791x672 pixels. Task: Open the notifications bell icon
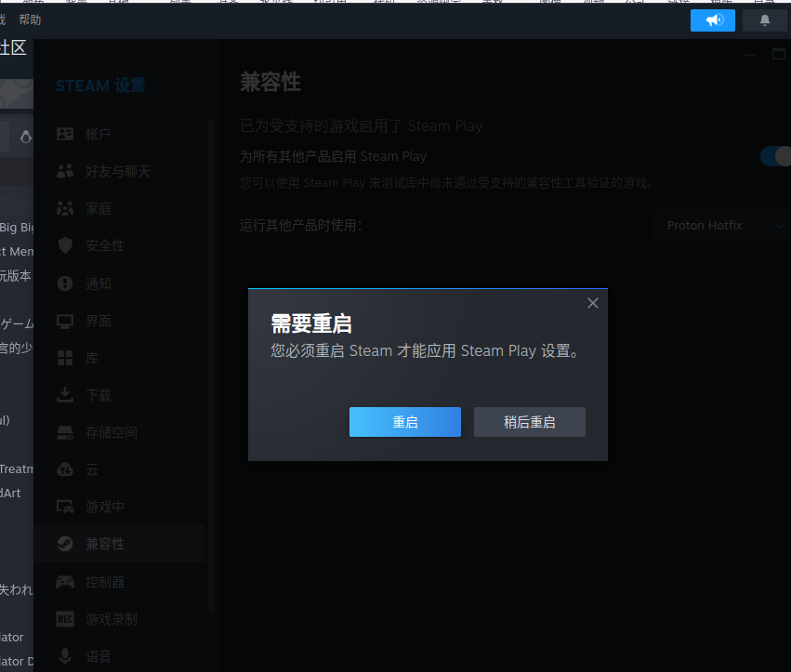click(x=764, y=20)
